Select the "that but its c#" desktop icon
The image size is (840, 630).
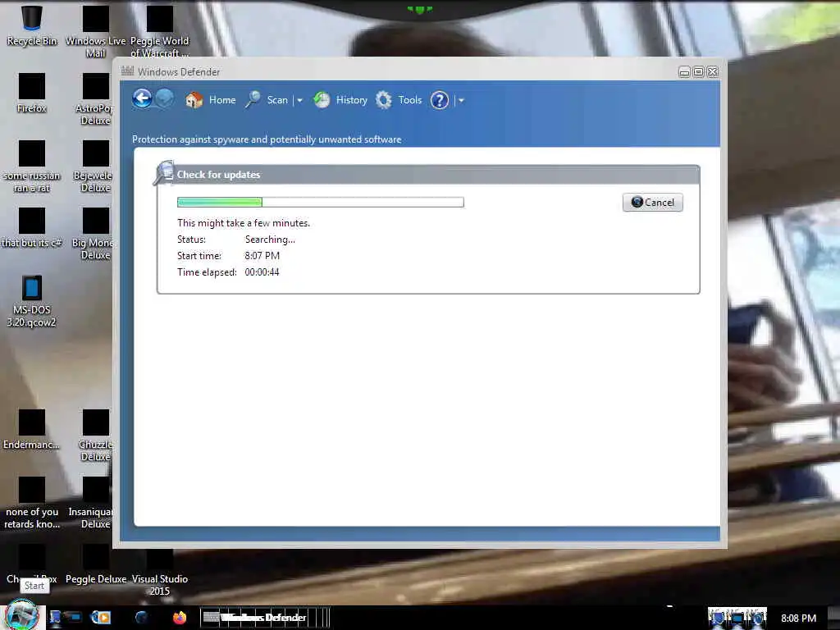32,228
